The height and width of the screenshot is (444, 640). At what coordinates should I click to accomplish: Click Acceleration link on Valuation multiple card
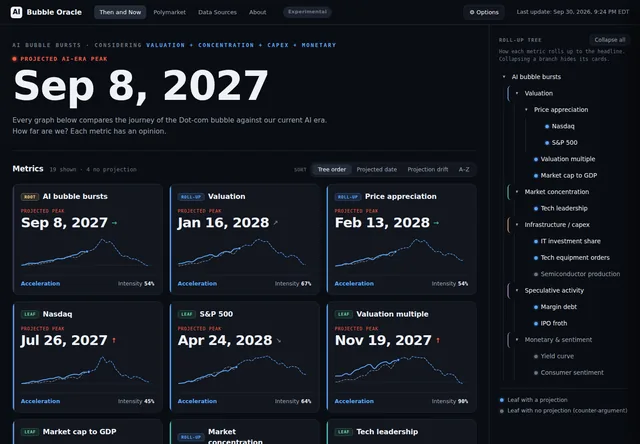point(354,401)
